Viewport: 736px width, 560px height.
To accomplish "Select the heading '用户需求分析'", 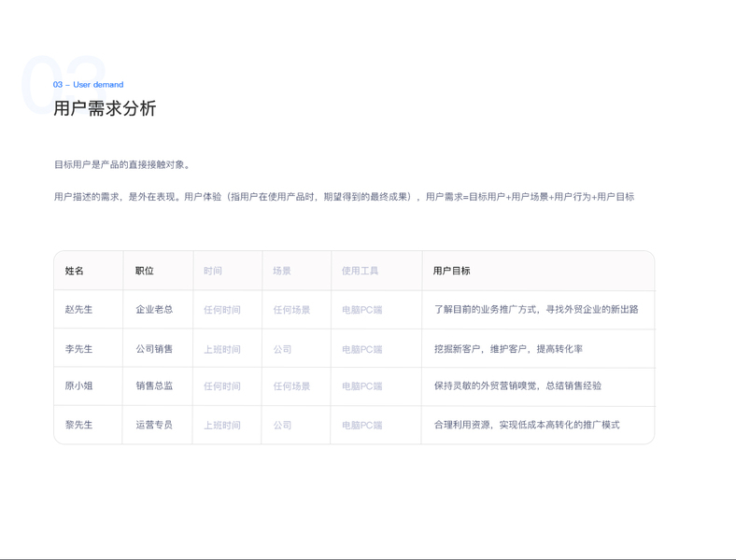I will pyautogui.click(x=105, y=108).
